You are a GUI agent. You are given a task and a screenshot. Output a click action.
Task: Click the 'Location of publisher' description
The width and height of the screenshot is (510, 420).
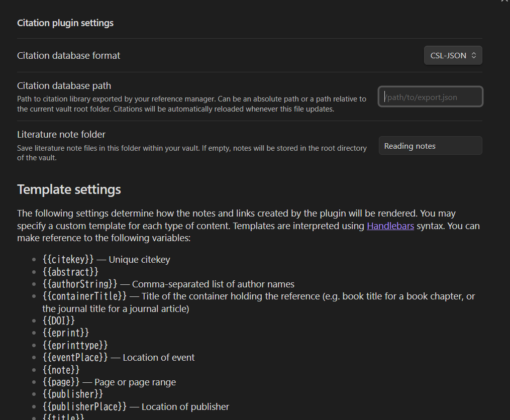click(185, 407)
